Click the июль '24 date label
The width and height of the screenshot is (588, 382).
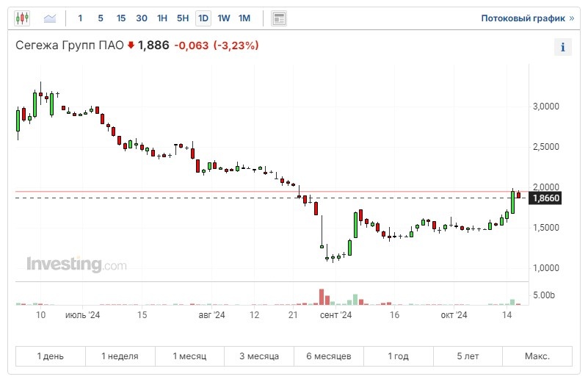point(82,315)
